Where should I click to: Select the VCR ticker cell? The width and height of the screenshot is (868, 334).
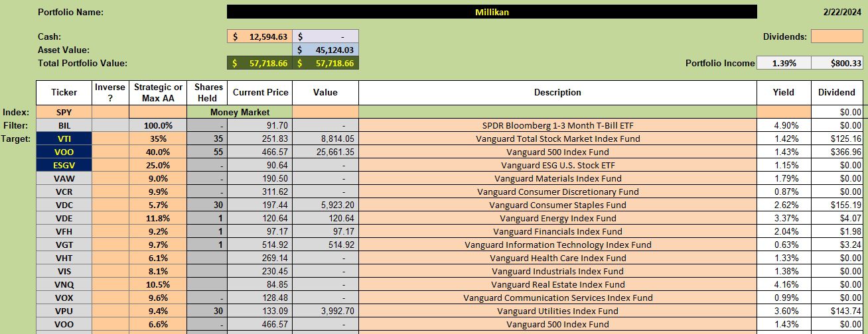64,192
